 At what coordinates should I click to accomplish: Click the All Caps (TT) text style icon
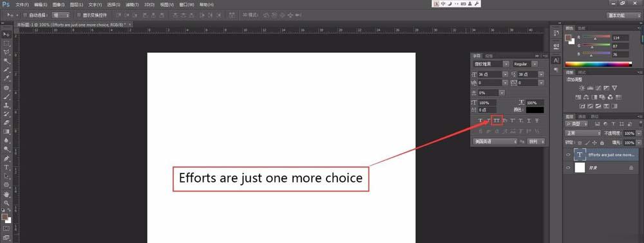tap(497, 120)
